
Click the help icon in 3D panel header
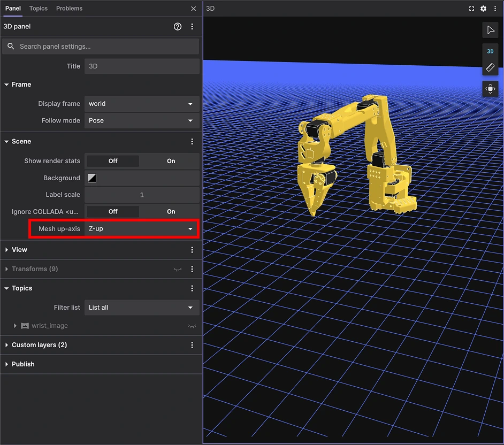[178, 27]
